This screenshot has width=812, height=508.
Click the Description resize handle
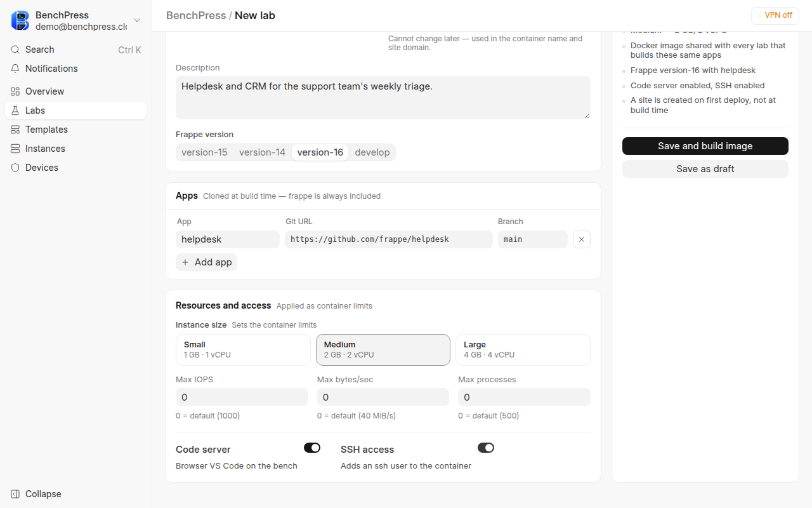tap(587, 116)
